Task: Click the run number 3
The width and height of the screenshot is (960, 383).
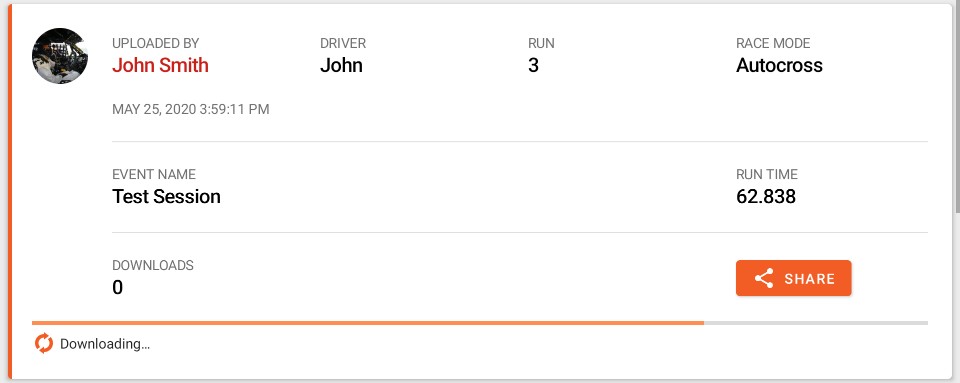Action: [x=533, y=65]
